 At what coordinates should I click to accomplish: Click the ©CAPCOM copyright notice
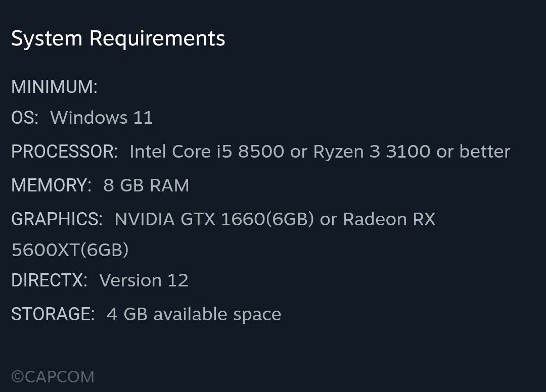pos(53,377)
